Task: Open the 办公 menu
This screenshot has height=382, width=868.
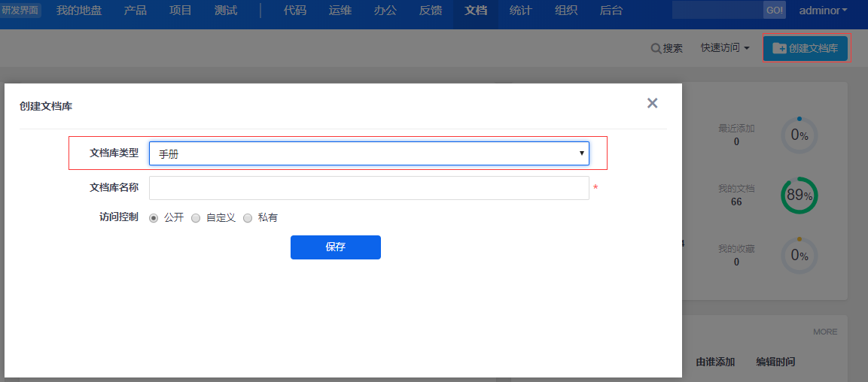Action: pos(385,11)
